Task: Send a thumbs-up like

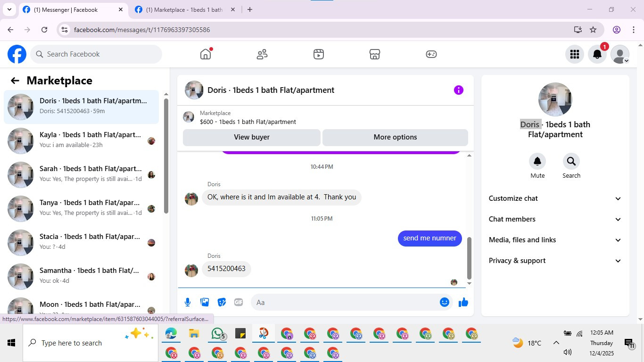Action: click(463, 302)
